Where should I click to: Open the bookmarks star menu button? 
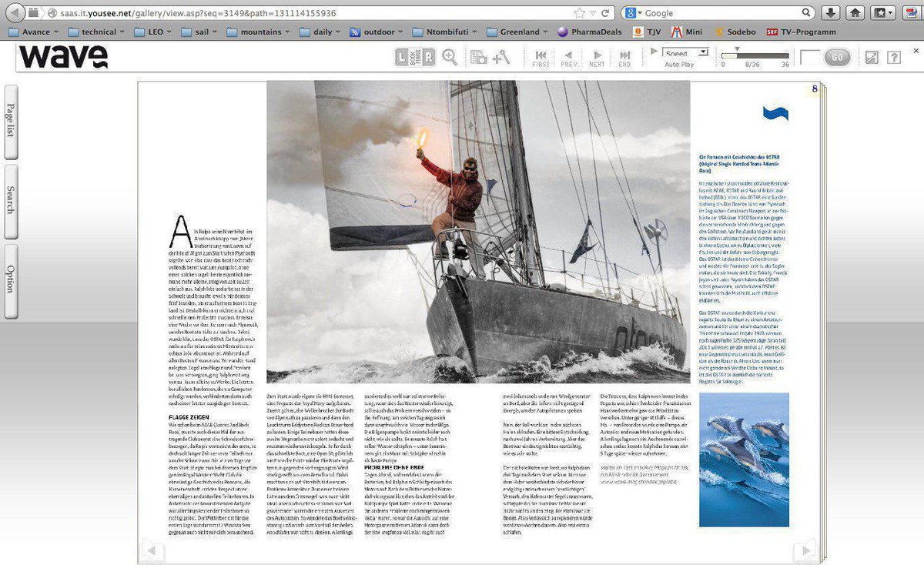click(882, 13)
